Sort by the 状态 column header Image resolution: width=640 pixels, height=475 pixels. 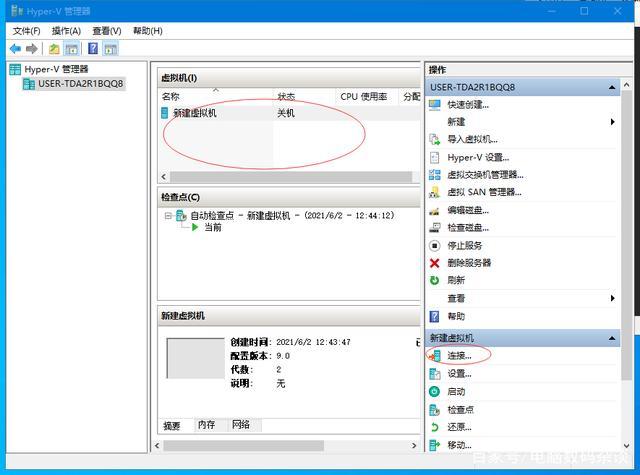tap(304, 97)
